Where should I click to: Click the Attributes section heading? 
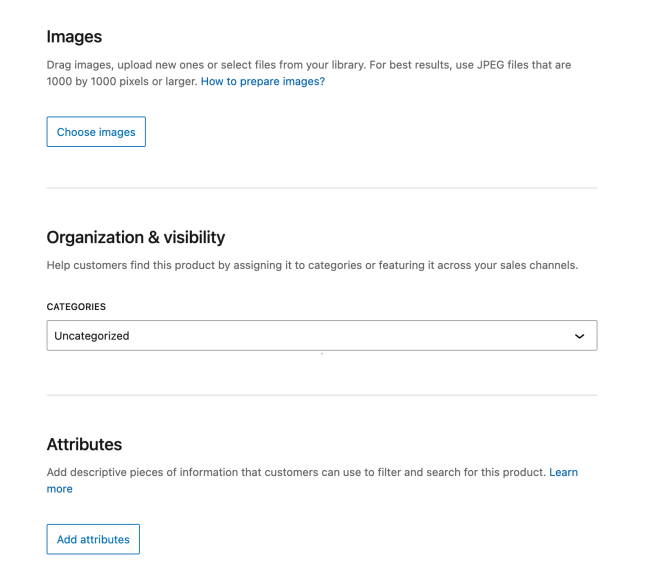pos(84,444)
